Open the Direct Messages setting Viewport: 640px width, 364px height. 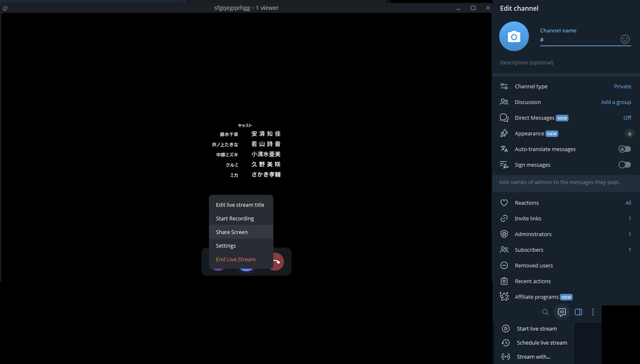(566, 118)
